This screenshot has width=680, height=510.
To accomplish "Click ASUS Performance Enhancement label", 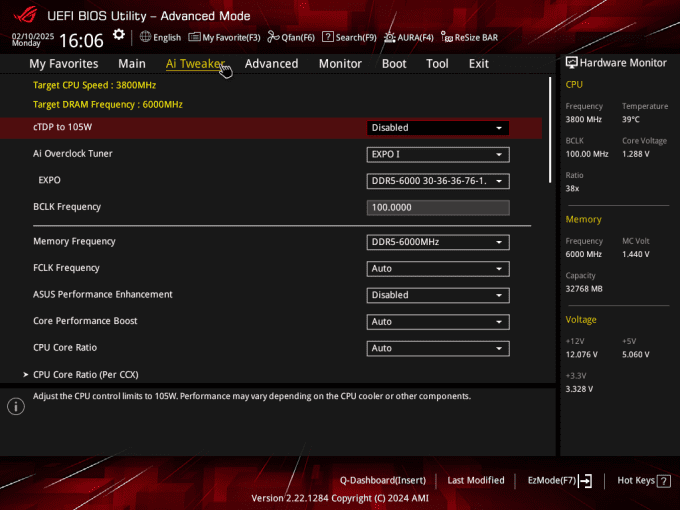I will (x=103, y=294).
